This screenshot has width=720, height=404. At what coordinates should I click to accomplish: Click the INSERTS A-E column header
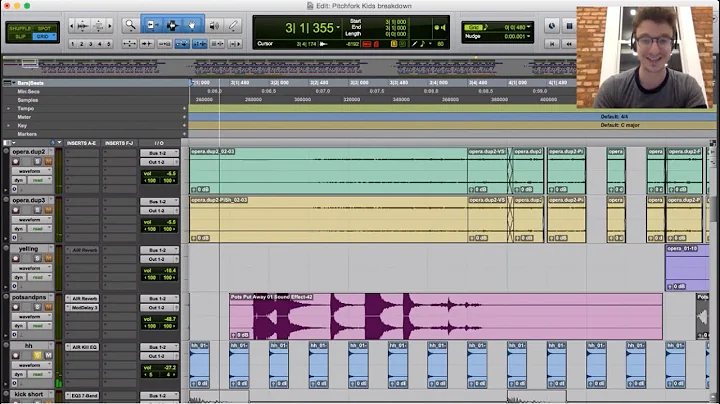click(82, 143)
